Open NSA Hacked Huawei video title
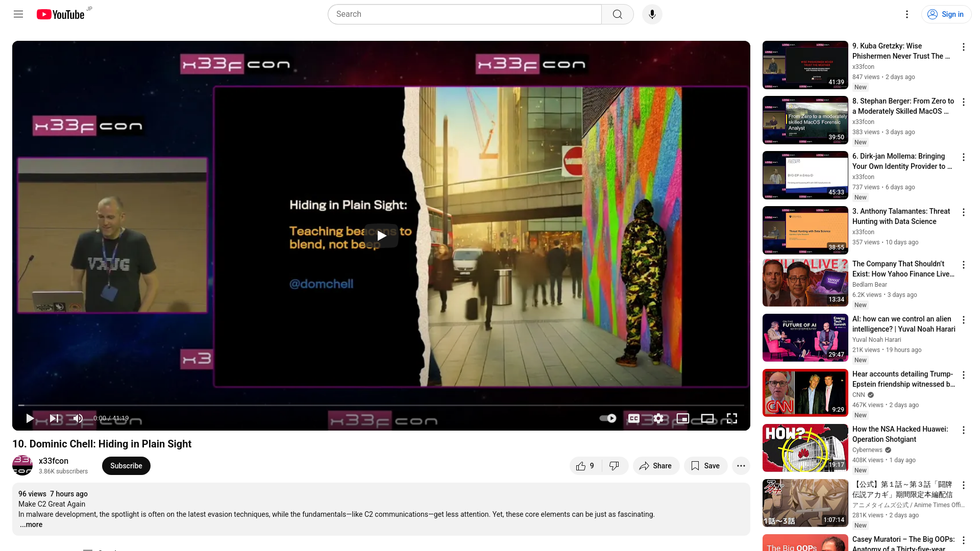 pyautogui.click(x=900, y=434)
